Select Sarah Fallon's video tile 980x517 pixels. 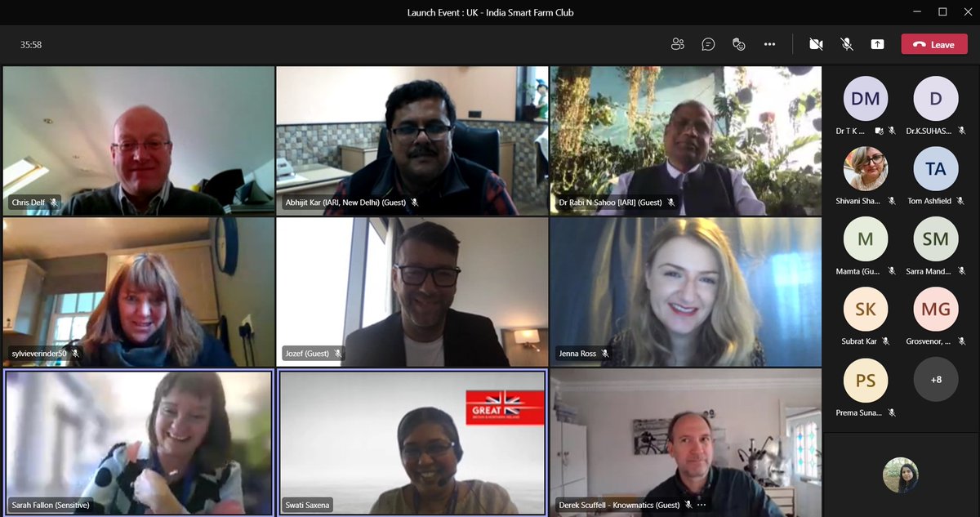(139, 442)
